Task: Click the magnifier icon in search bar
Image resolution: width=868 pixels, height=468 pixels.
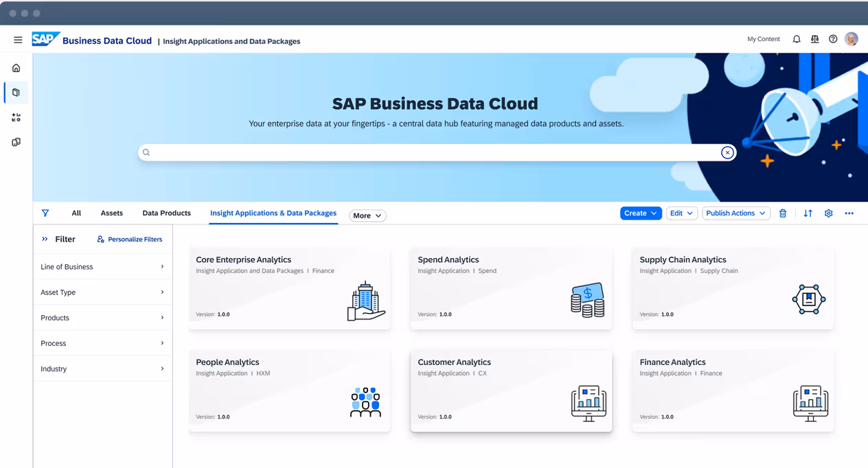Action: [x=146, y=152]
